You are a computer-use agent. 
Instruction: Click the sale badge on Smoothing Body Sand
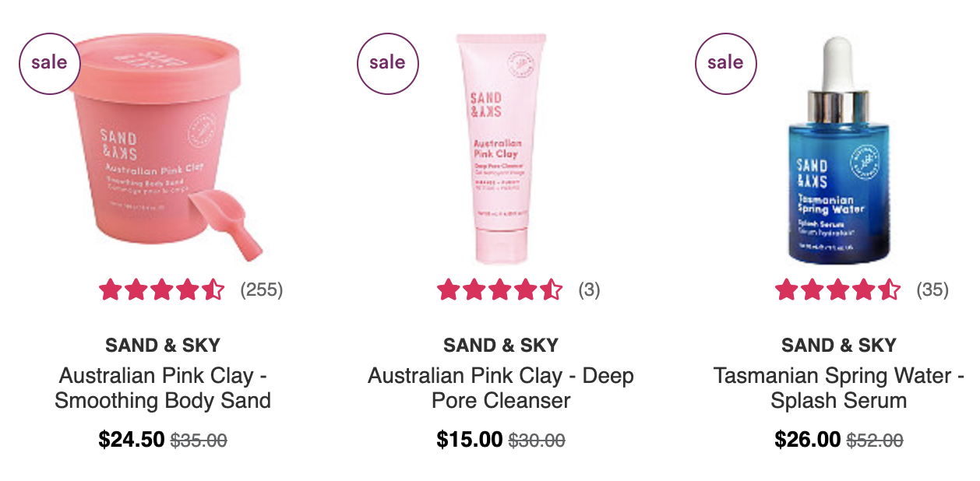(49, 63)
